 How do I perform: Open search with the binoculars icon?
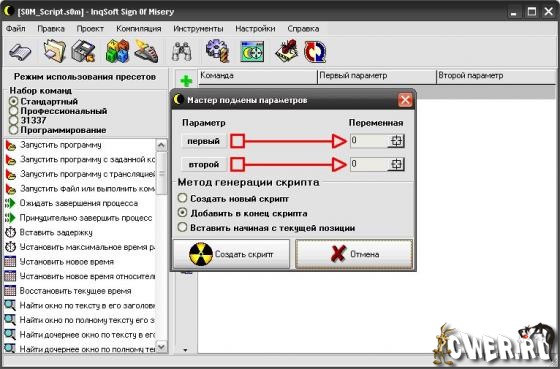click(x=182, y=52)
